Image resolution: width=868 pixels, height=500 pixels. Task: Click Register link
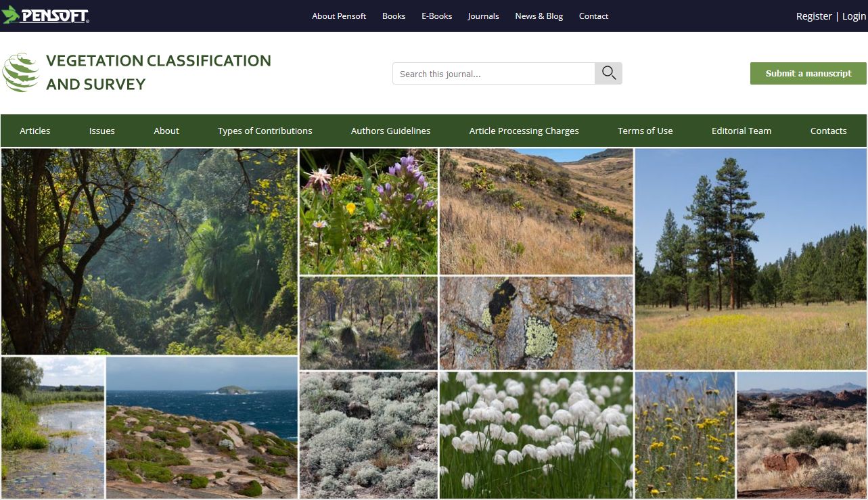814,16
